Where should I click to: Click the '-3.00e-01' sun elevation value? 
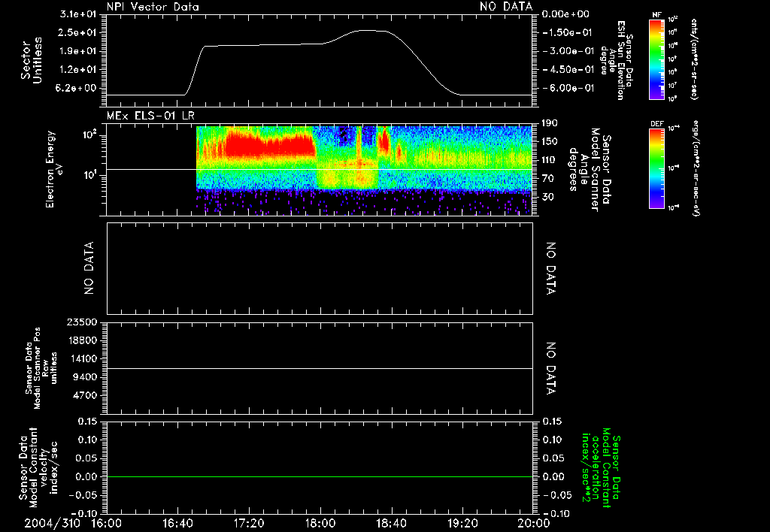pos(568,51)
